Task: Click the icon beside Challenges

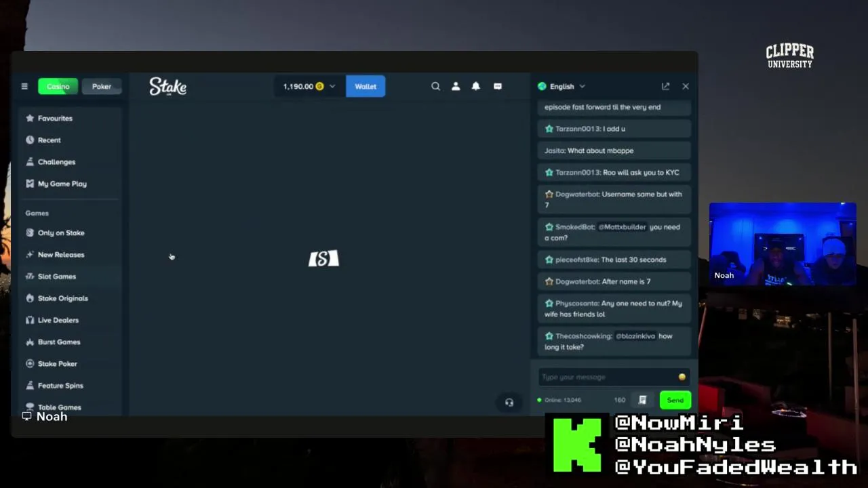Action: [30, 162]
